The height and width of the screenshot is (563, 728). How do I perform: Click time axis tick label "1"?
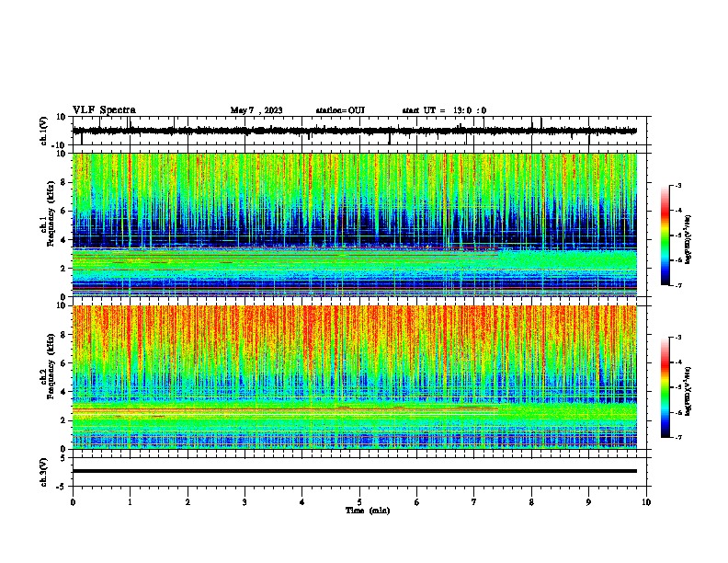coord(130,502)
